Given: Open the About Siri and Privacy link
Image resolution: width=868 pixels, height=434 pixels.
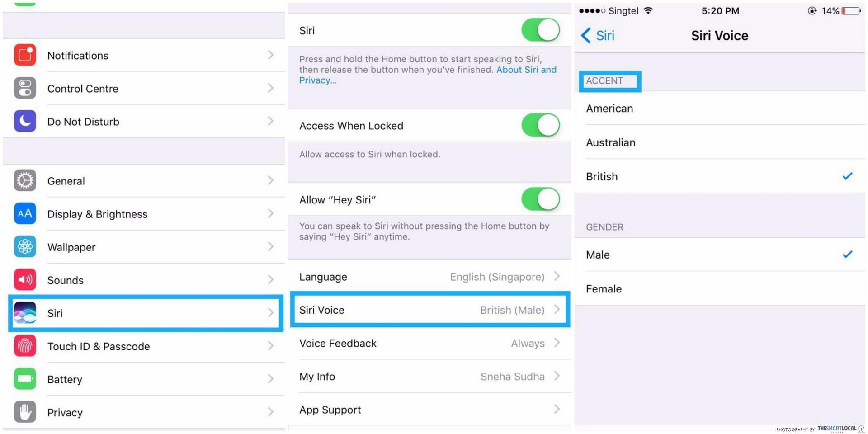Looking at the screenshot, I should (x=526, y=70).
